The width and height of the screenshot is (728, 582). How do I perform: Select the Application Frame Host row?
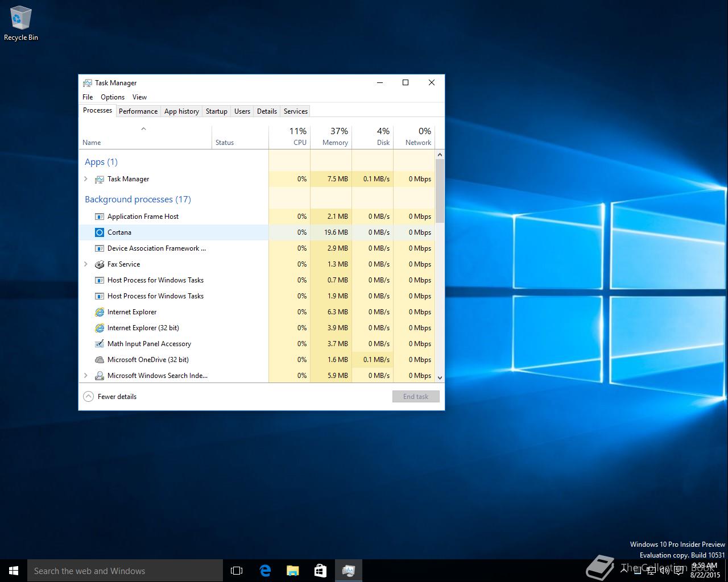pos(257,217)
